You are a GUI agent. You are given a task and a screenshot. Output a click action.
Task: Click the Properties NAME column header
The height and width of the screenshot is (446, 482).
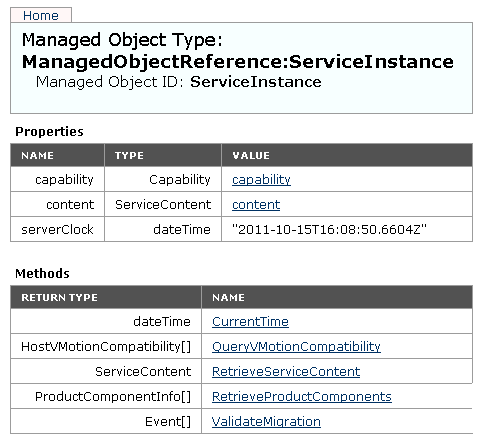(57, 155)
